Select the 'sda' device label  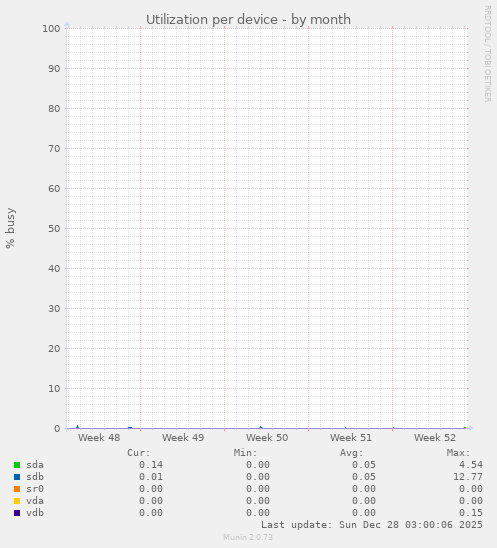(x=35, y=465)
